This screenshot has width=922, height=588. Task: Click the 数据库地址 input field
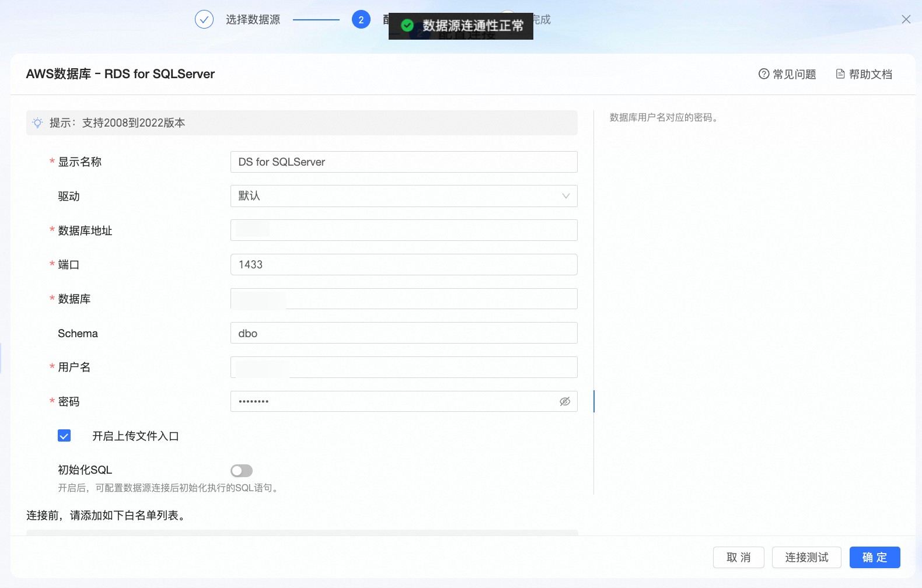click(x=404, y=230)
